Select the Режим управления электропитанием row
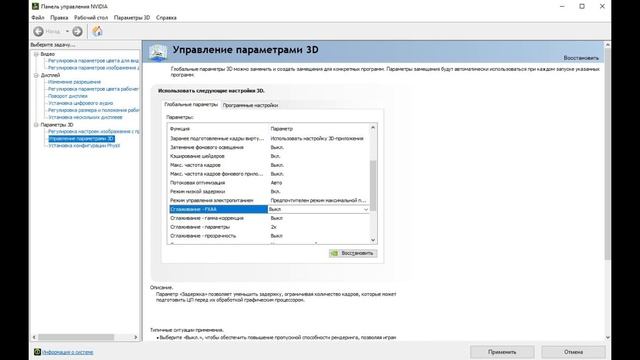The width and height of the screenshot is (640, 360). pos(269,200)
